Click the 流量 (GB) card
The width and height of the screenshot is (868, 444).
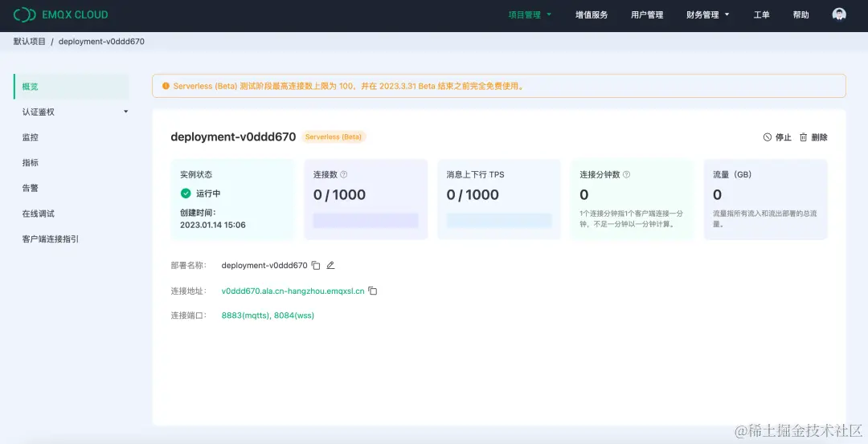(766, 200)
